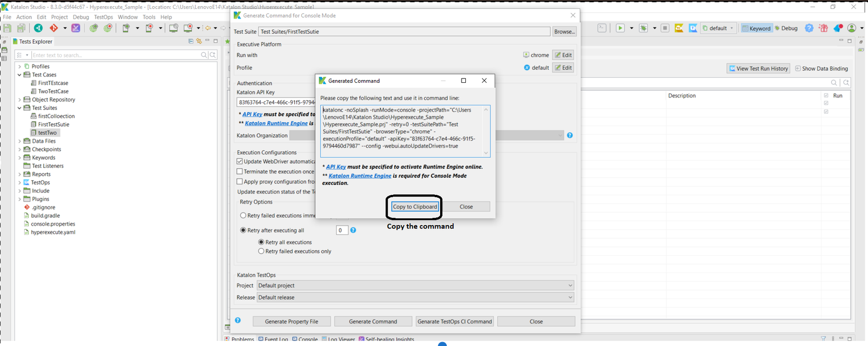Toggle Update WebDriver automatically checkbox
Viewport: 868px width, 346px height.
coord(240,161)
